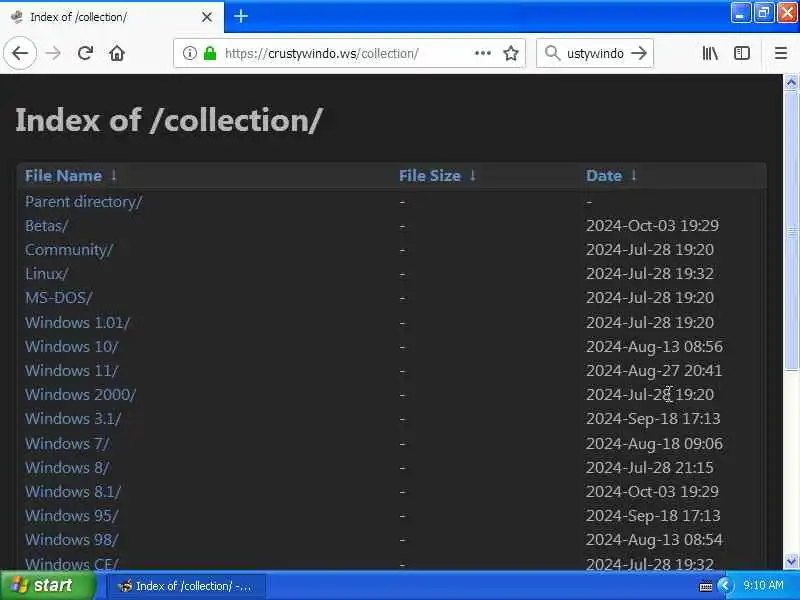
Task: Click the search magnifier icon
Action: (552, 53)
